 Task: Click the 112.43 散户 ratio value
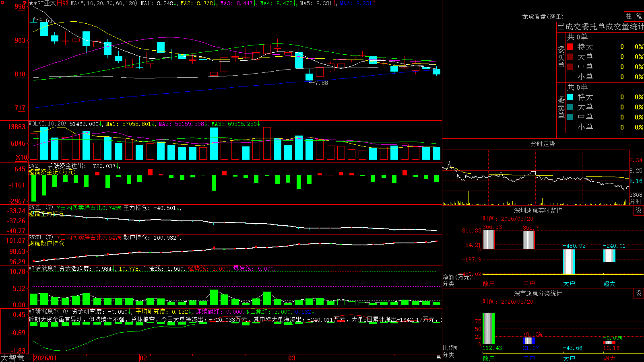tap(492, 348)
